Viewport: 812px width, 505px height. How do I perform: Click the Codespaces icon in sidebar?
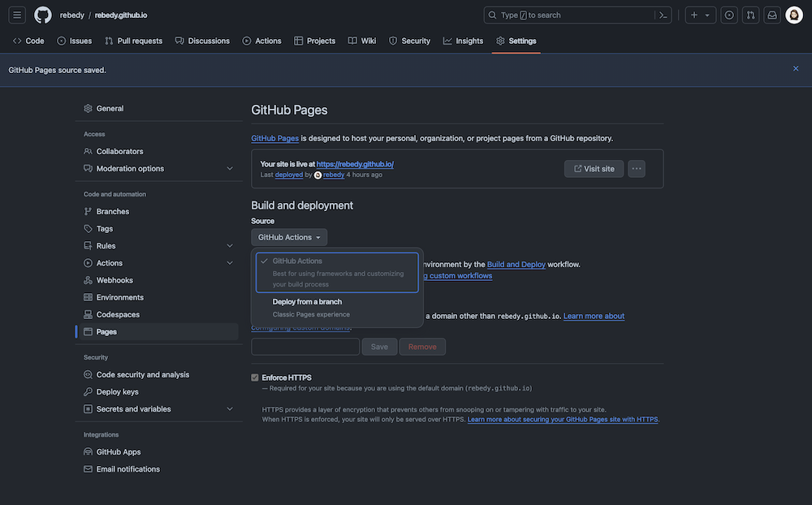(88, 314)
